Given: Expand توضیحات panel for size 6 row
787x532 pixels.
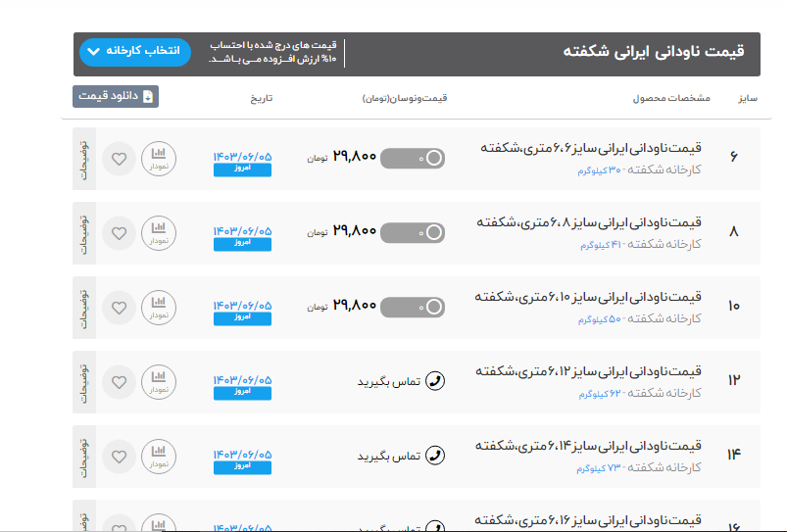Looking at the screenshot, I should [x=83, y=159].
